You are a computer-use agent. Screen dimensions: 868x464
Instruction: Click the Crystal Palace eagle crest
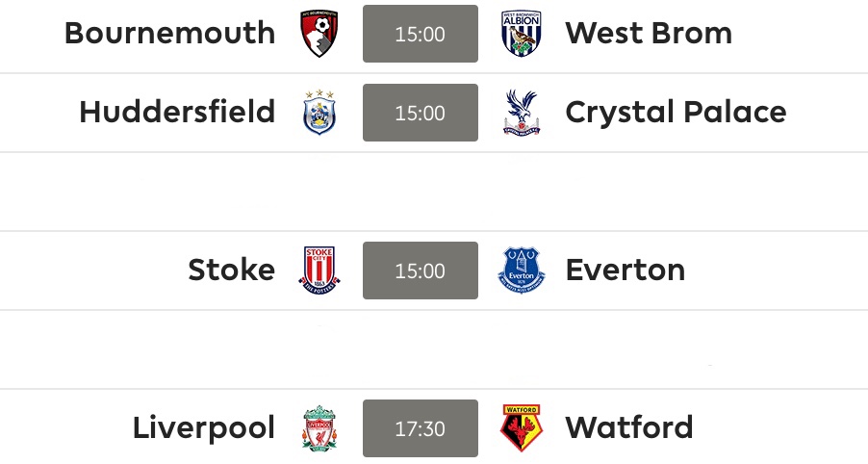pyautogui.click(x=522, y=114)
